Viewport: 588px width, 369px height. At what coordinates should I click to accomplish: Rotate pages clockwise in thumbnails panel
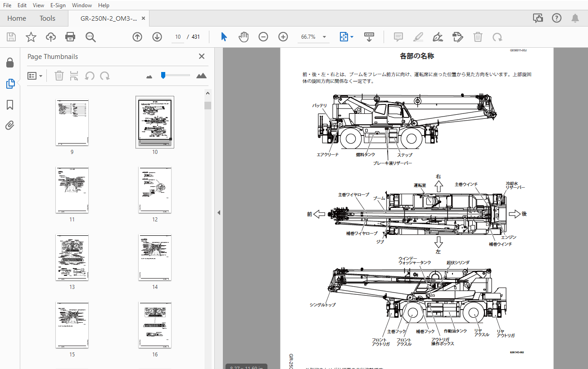(105, 76)
